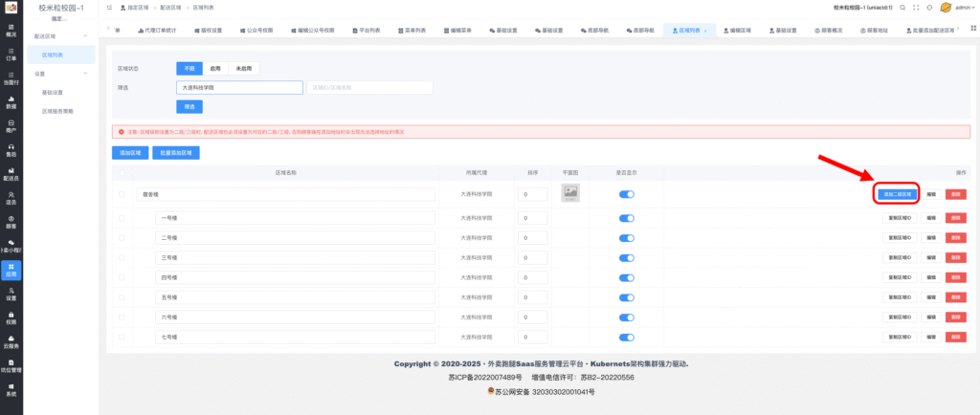Open the 订单 orders sidebar icon
The width and height of the screenshot is (980, 415).
(x=11, y=55)
